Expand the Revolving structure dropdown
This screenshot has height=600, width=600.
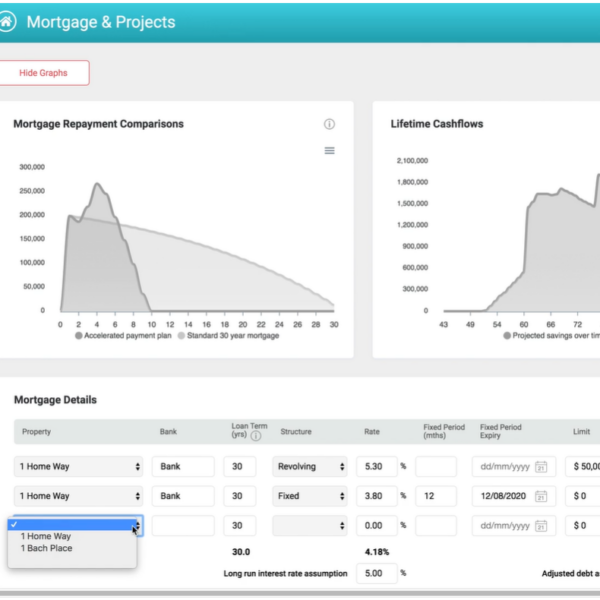pyautogui.click(x=310, y=467)
